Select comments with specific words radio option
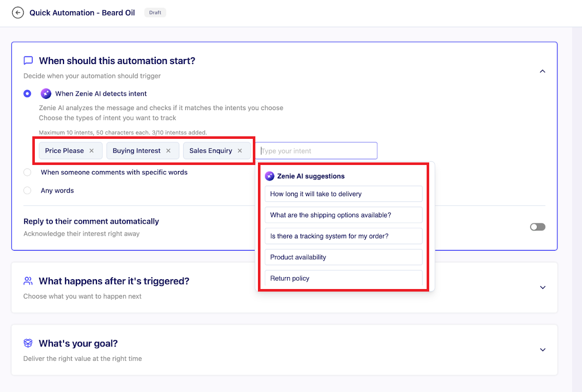Screen dimensions: 582x392 tap(28, 173)
